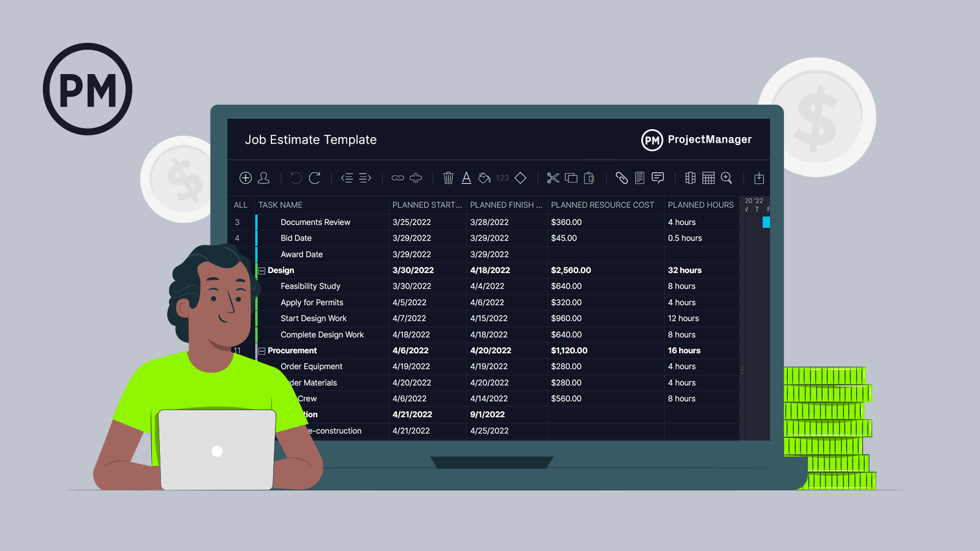Click the link tasks chain icon
980x551 pixels.
click(x=398, y=178)
